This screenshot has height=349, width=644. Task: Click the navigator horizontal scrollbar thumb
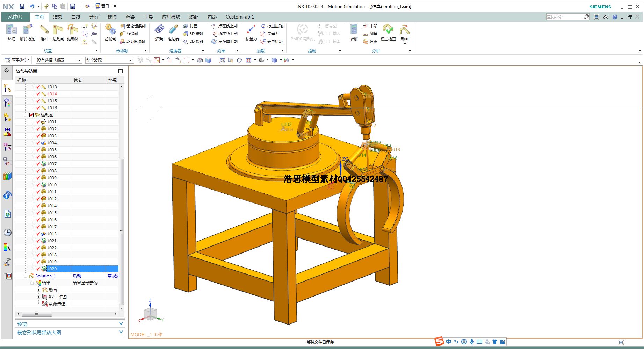click(37, 314)
